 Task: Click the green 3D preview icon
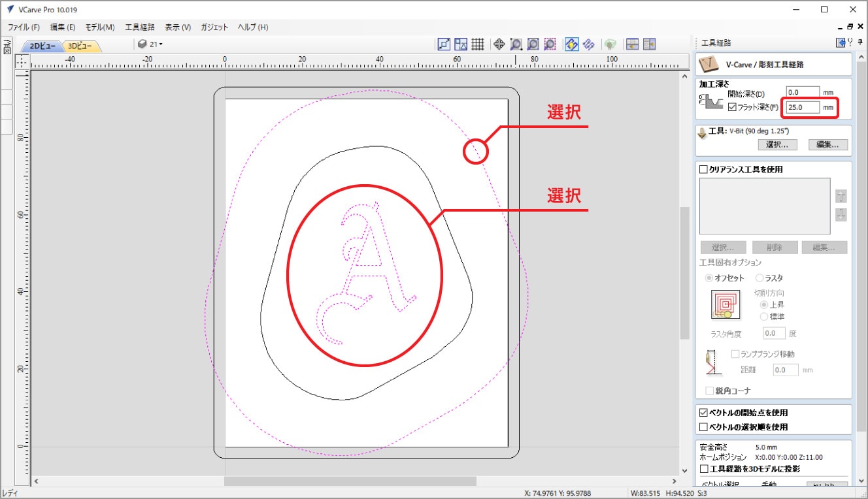click(610, 44)
